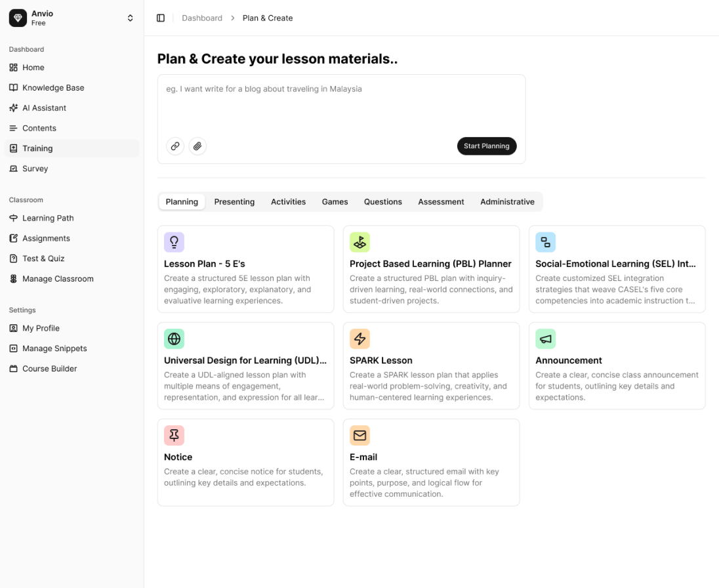Click the Announcement megaphone icon
This screenshot has height=588, width=719.
pyautogui.click(x=545, y=339)
